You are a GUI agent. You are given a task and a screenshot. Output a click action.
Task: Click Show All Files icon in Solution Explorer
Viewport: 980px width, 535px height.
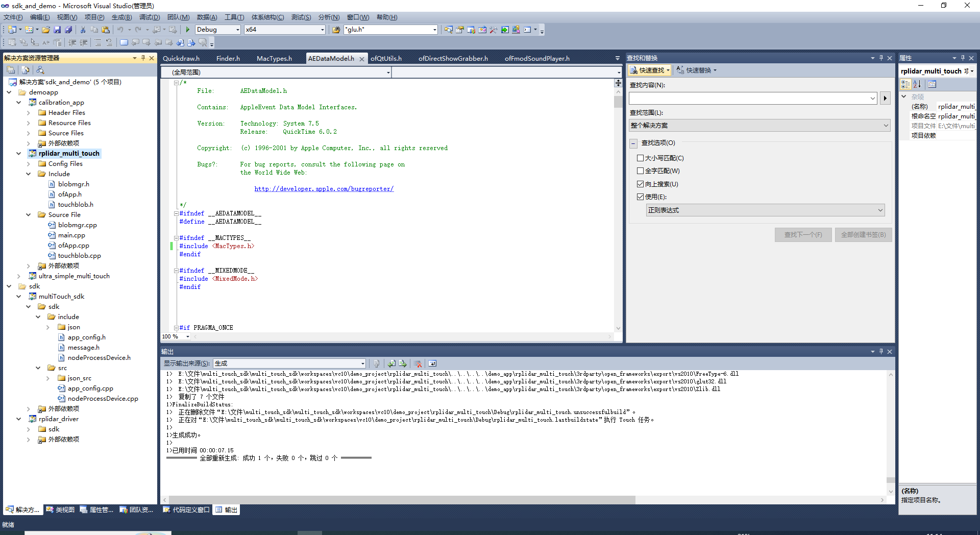pos(26,70)
